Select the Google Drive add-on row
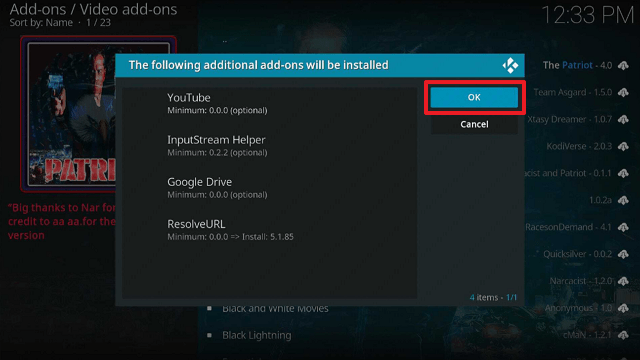 pyautogui.click(x=269, y=187)
